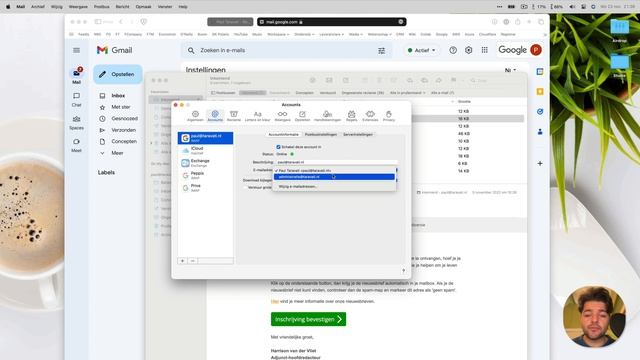
Task: Remove account with the minus button
Action: coord(193,261)
